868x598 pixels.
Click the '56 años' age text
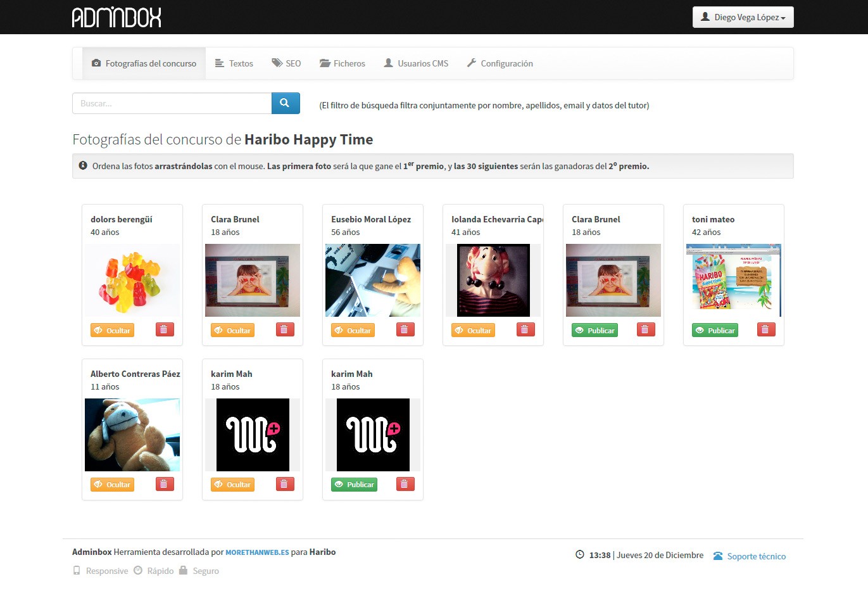click(346, 232)
